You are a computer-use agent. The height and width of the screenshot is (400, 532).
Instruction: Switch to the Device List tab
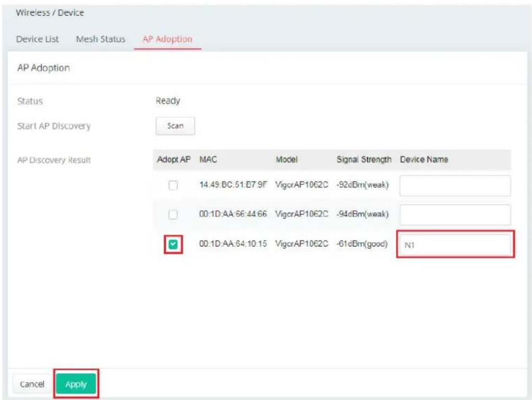pyautogui.click(x=37, y=39)
